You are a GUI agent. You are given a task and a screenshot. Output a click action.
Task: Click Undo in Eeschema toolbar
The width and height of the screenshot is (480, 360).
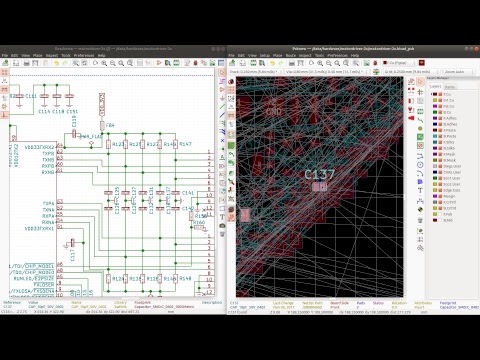click(56, 63)
